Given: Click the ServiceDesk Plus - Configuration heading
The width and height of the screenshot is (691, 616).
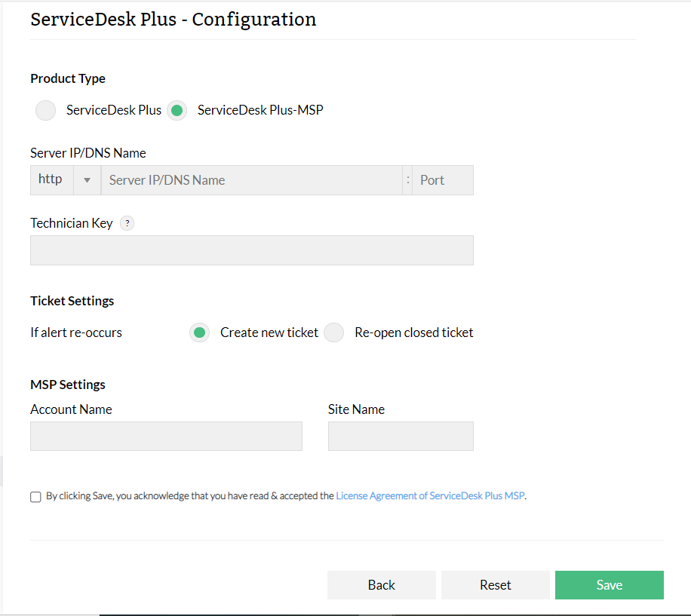Looking at the screenshot, I should [x=174, y=20].
